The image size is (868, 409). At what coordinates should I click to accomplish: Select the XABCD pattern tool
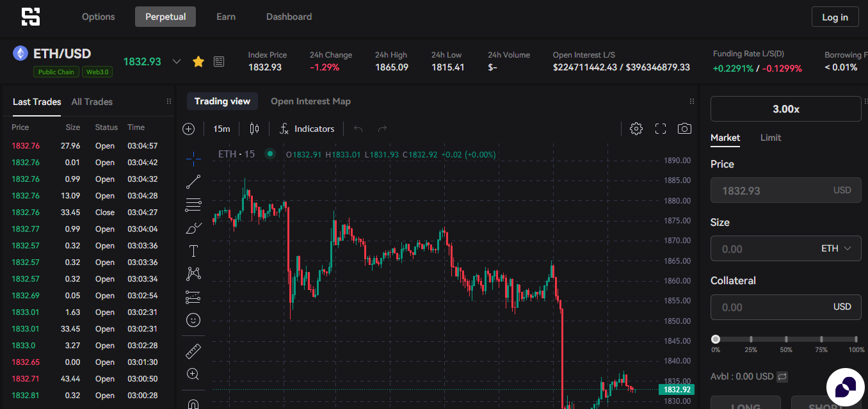click(x=193, y=273)
